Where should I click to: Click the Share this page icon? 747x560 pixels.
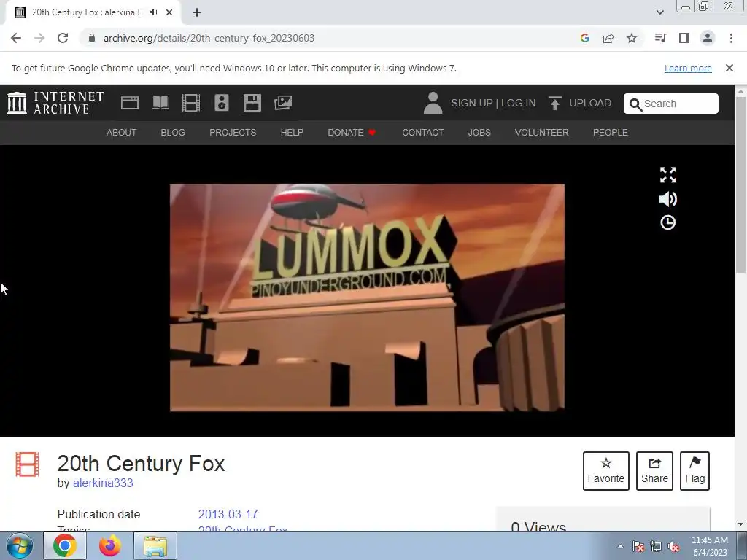pyautogui.click(x=608, y=38)
